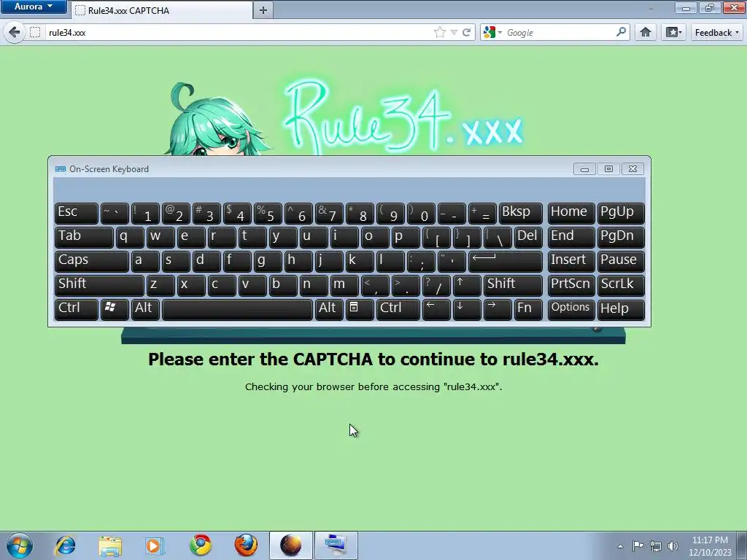Click the up arrow key
Image resolution: width=747 pixels, height=560 pixels.
coord(467,285)
